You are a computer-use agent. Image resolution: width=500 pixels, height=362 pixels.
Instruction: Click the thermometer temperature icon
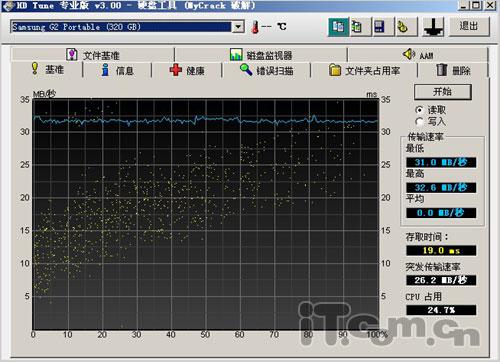pyautogui.click(x=255, y=27)
